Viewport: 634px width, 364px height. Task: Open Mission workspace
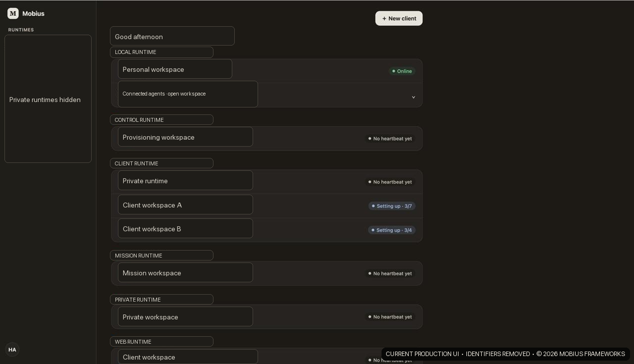point(267,273)
